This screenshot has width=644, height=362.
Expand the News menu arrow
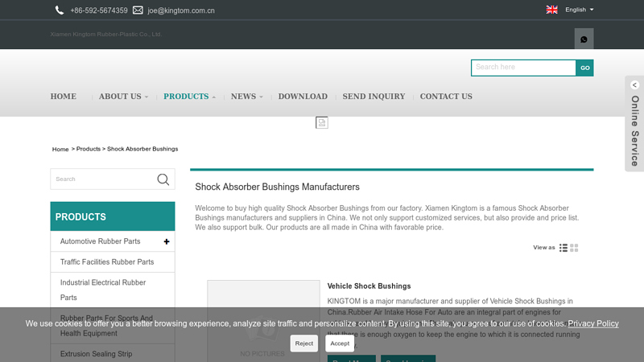(x=261, y=97)
